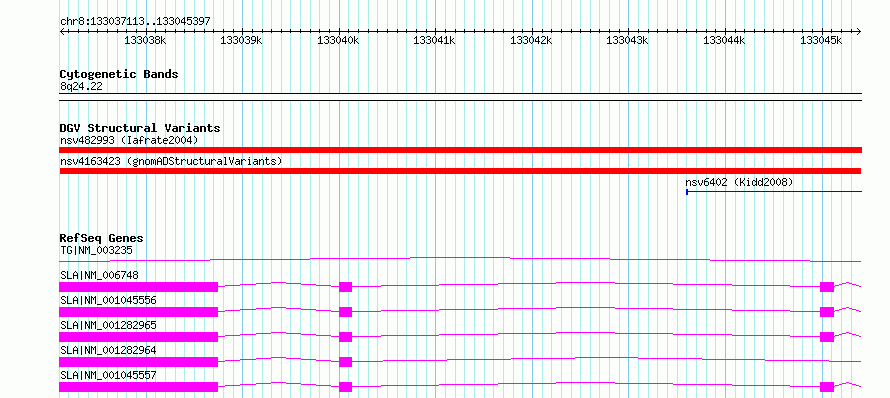
Task: Click the nsv482993 (Iafrate2004) variant label
Action: click(129, 140)
